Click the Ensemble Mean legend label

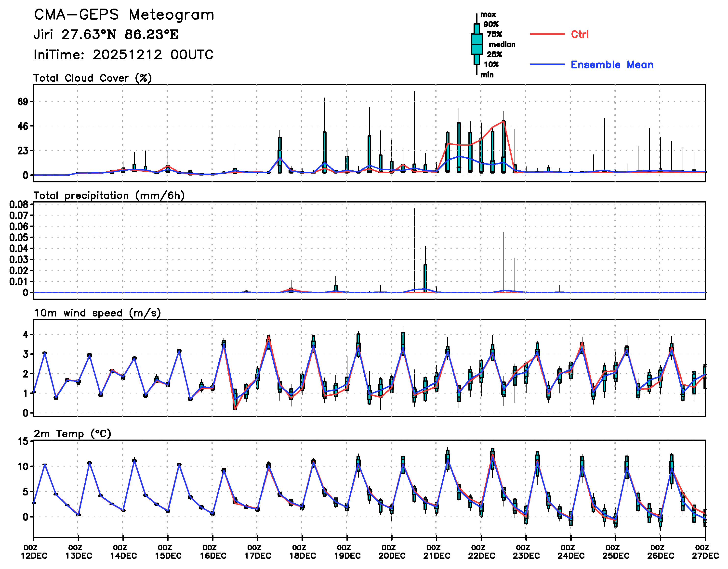(612, 65)
